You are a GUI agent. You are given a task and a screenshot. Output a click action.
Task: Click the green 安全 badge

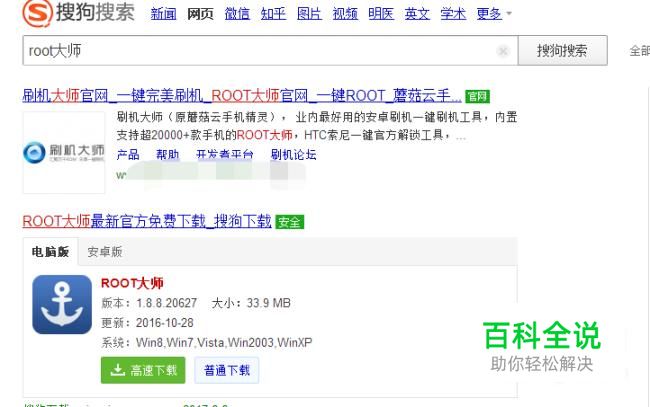coord(289,222)
